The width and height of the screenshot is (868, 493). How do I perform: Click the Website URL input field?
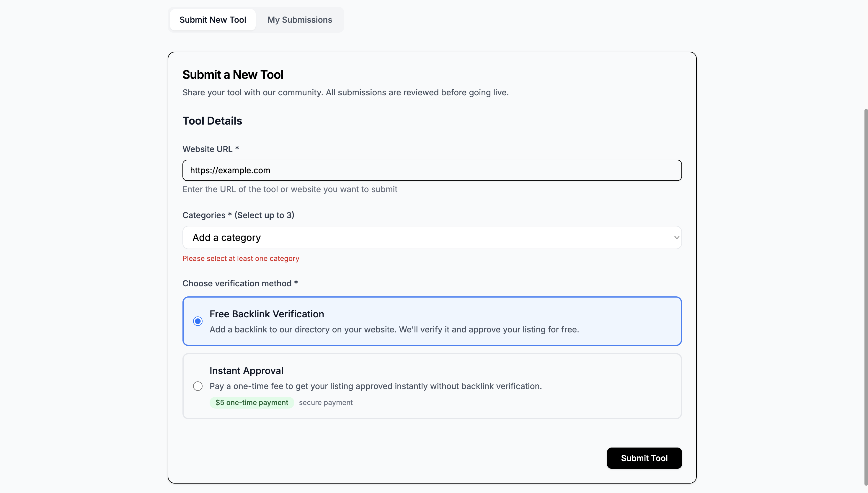[432, 170]
